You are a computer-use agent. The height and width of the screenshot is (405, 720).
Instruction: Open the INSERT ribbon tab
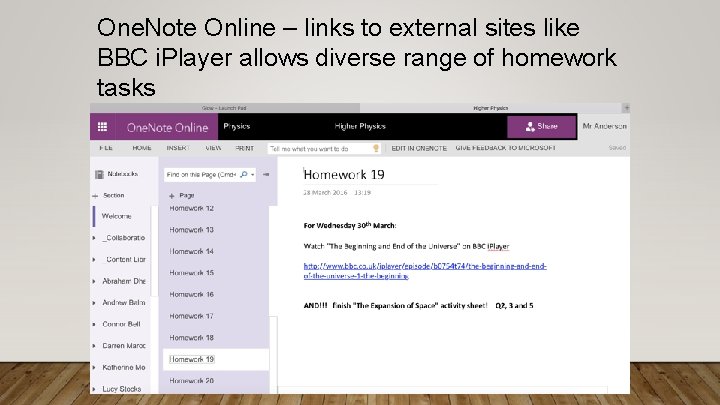tap(178, 148)
